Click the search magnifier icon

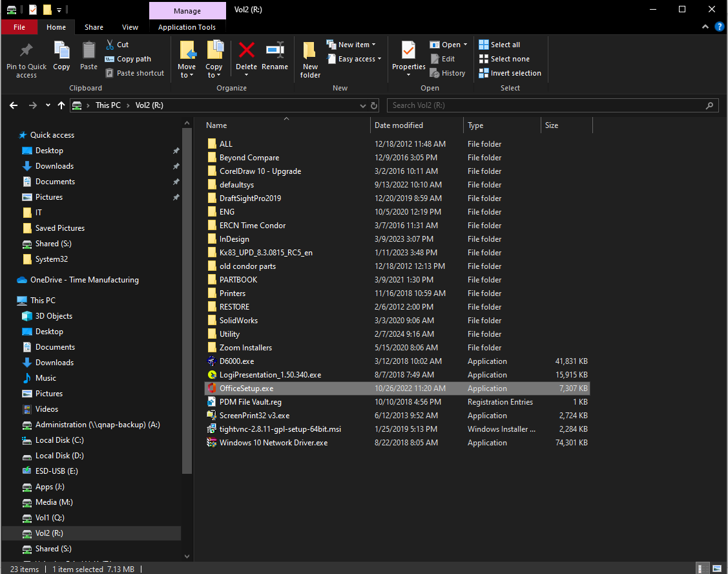709,105
